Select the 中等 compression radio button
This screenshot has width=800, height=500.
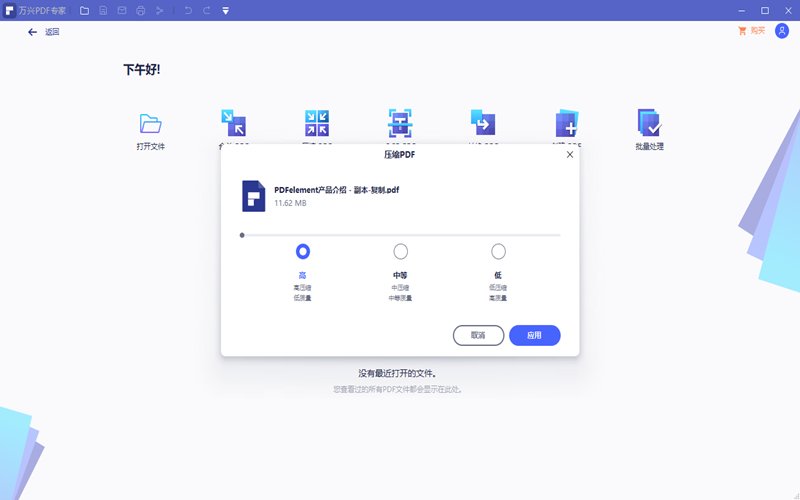point(401,251)
